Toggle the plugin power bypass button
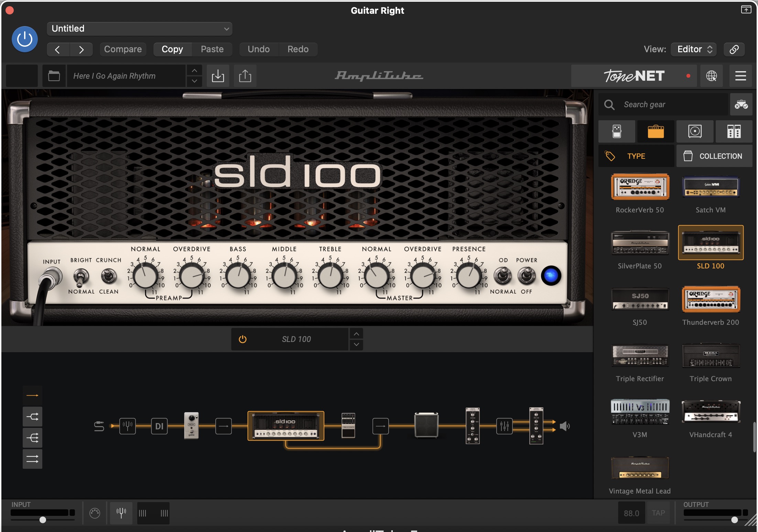 point(25,39)
